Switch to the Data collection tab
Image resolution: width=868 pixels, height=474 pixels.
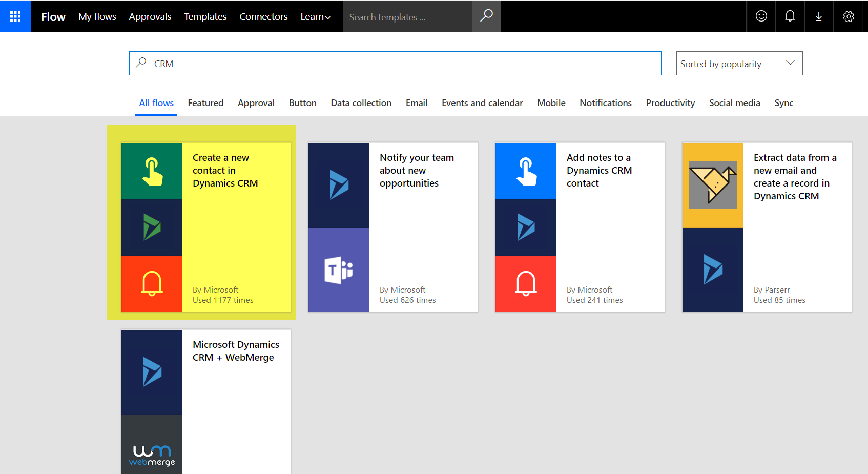[361, 103]
